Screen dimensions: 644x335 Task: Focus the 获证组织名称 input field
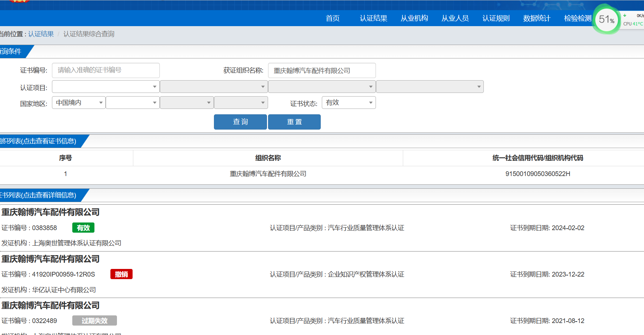click(x=322, y=70)
